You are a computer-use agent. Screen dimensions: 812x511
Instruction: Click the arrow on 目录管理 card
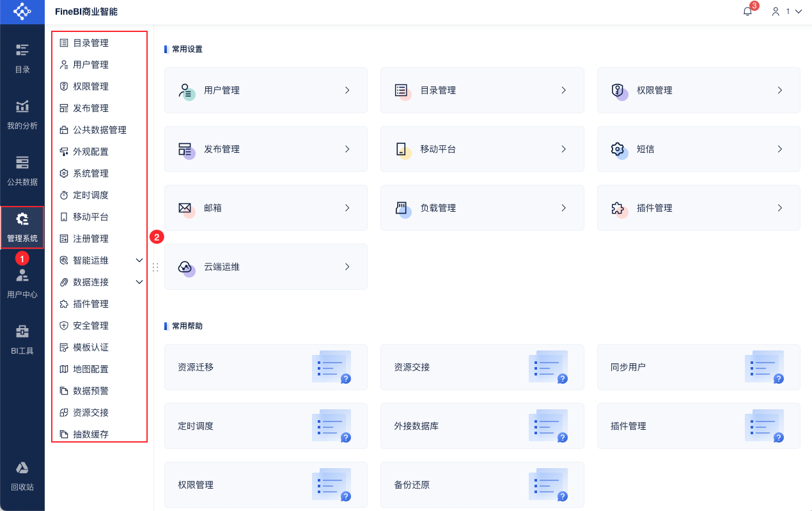point(564,90)
